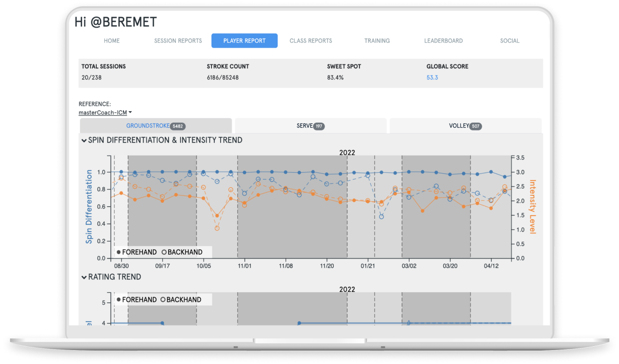
Task: View the LEADERBOARD tab
Action: coord(443,41)
